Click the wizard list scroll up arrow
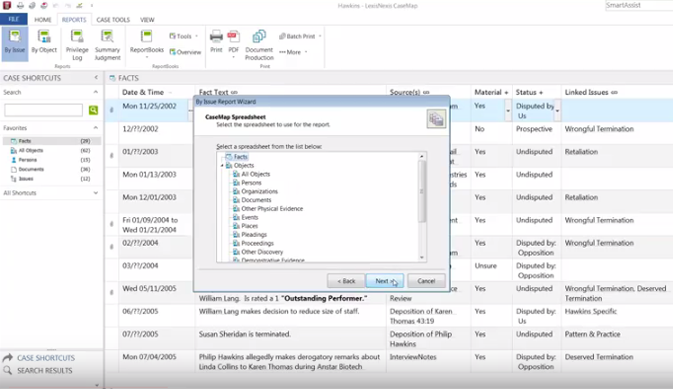 421,156
